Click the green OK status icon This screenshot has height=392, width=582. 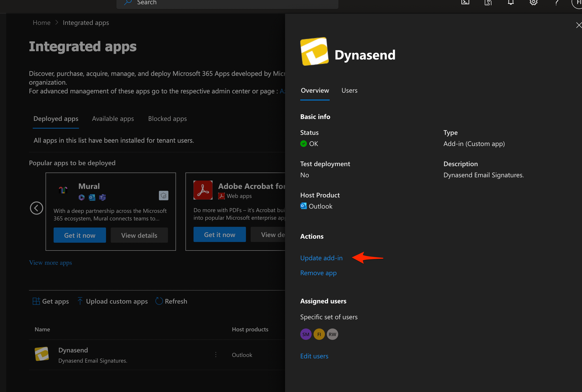(x=303, y=144)
